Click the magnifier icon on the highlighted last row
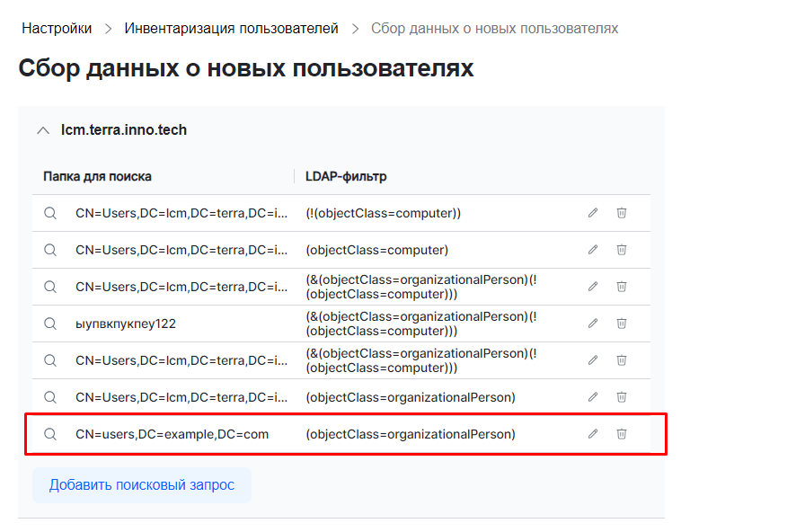 (x=49, y=434)
